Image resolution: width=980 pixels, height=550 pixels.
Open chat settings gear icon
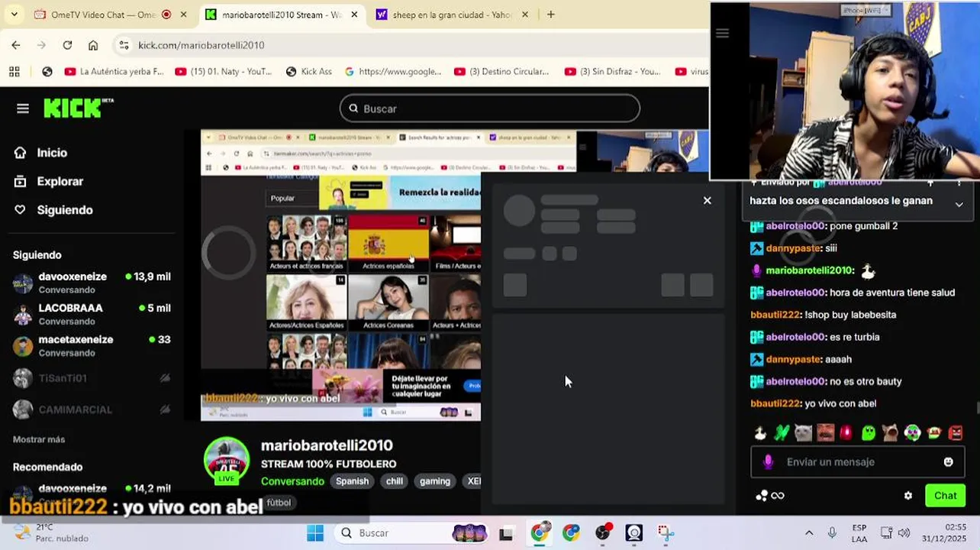[x=908, y=496]
